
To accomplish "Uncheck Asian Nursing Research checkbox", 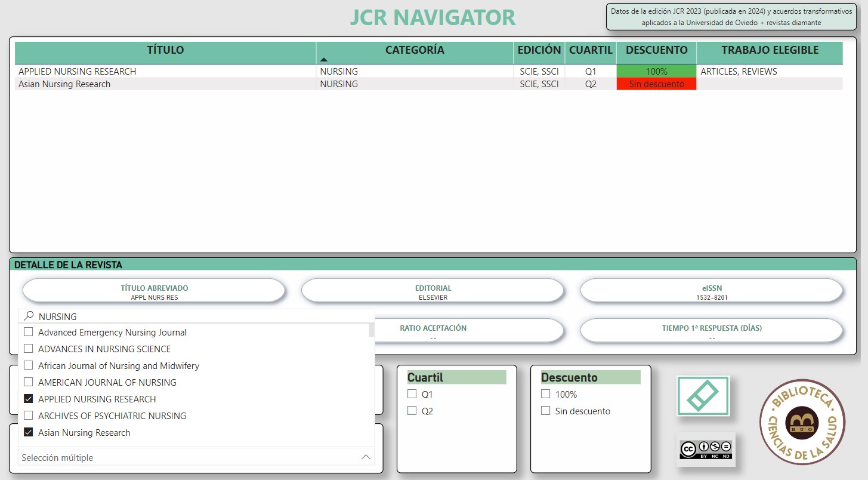I will coord(28,432).
